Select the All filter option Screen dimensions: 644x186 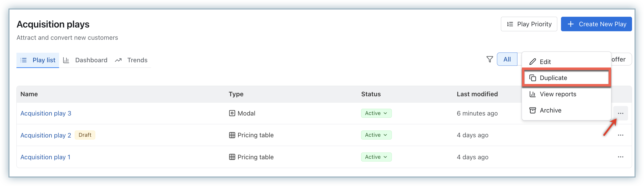pyautogui.click(x=507, y=59)
